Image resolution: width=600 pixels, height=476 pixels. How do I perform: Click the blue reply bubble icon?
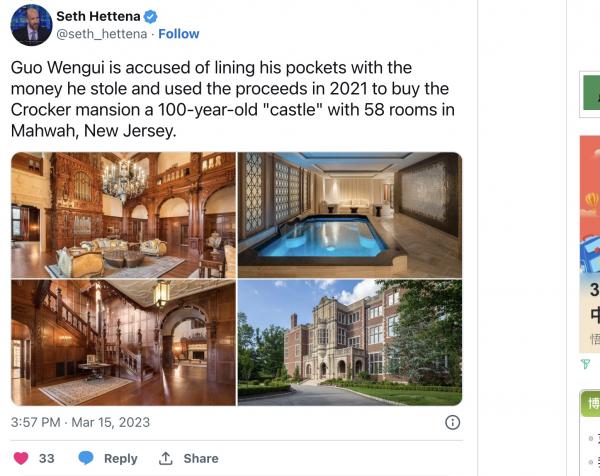pos(86,458)
